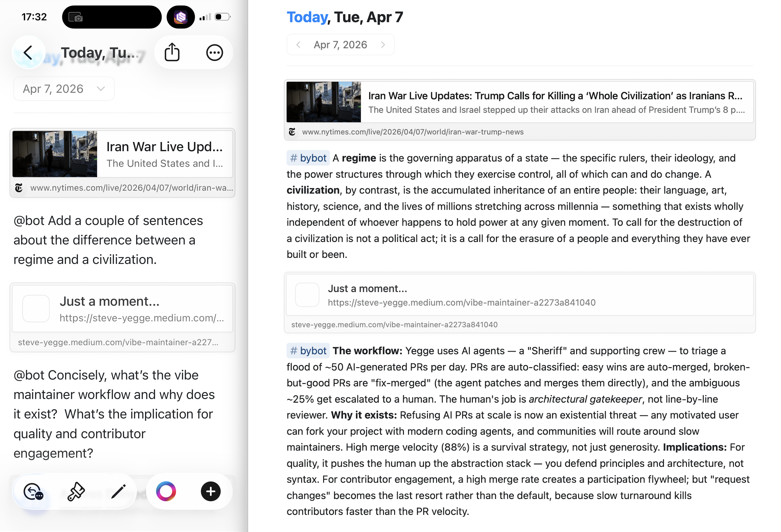The width and height of the screenshot is (781, 532).
Task: Tap the black plus add button
Action: coord(211,492)
